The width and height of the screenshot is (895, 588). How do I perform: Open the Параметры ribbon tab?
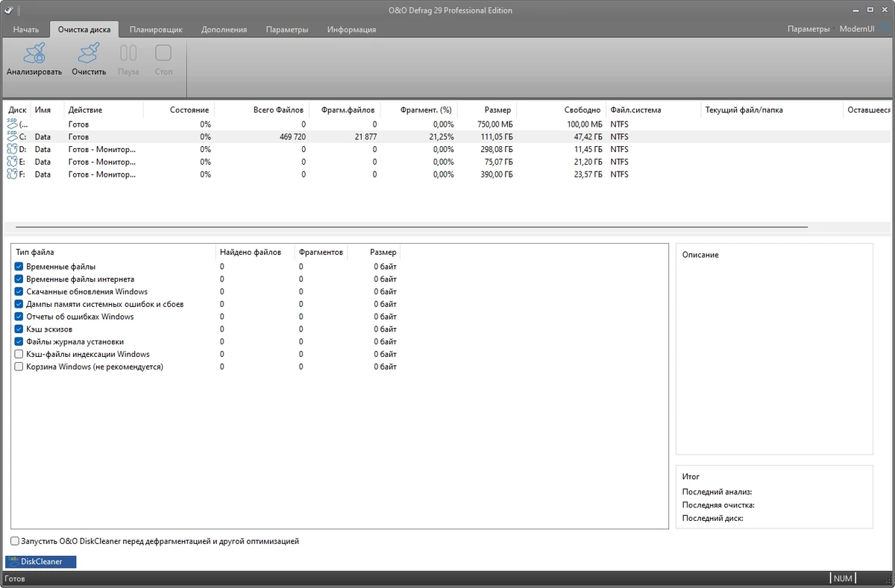pos(287,29)
